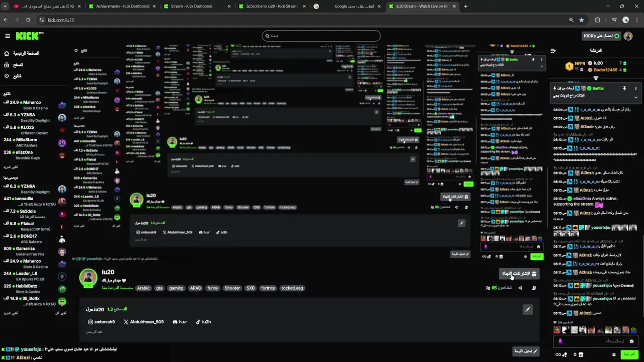Click the purple microphone icon in chat

click(560, 341)
